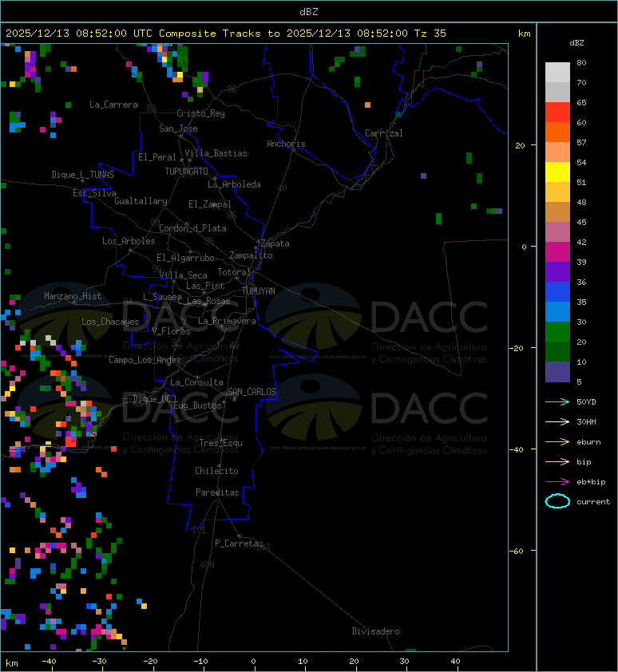
Task: Click the Eug_Bustos label
Action: pos(197,405)
